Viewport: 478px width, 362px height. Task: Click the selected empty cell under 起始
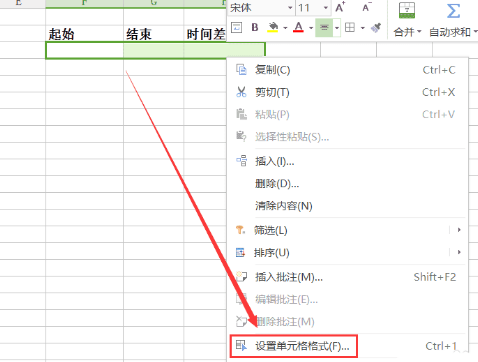(84, 50)
